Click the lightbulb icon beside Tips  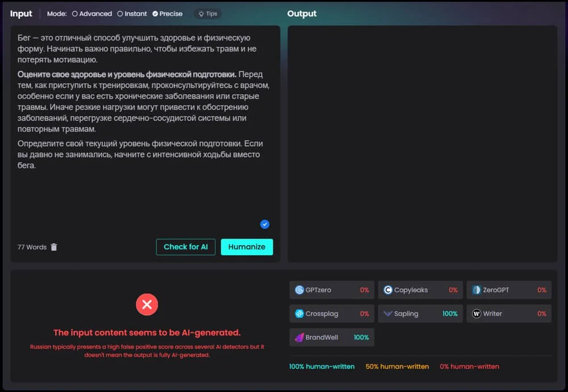(x=202, y=14)
